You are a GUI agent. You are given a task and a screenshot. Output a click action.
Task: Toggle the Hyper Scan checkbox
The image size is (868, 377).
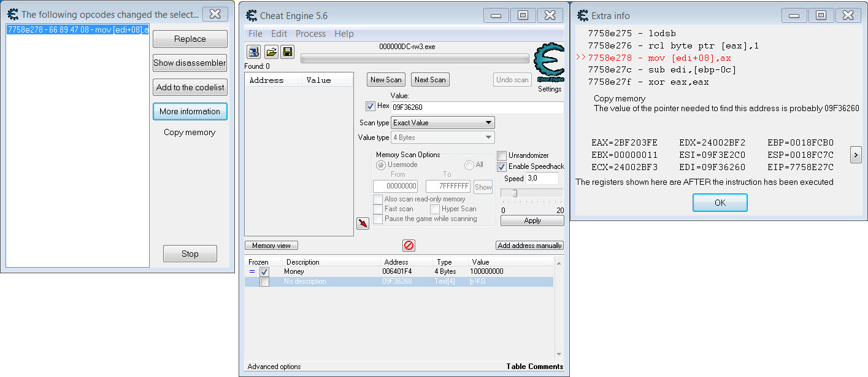pyautogui.click(x=435, y=209)
